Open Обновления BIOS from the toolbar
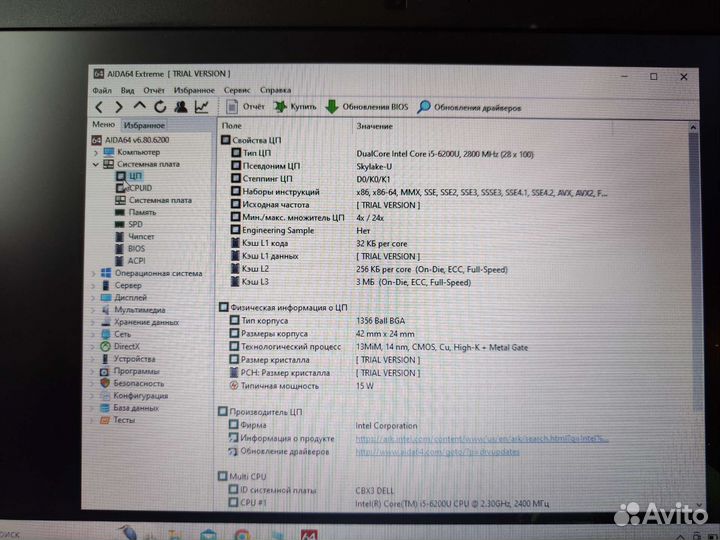This screenshot has height=540, width=720. 366,107
